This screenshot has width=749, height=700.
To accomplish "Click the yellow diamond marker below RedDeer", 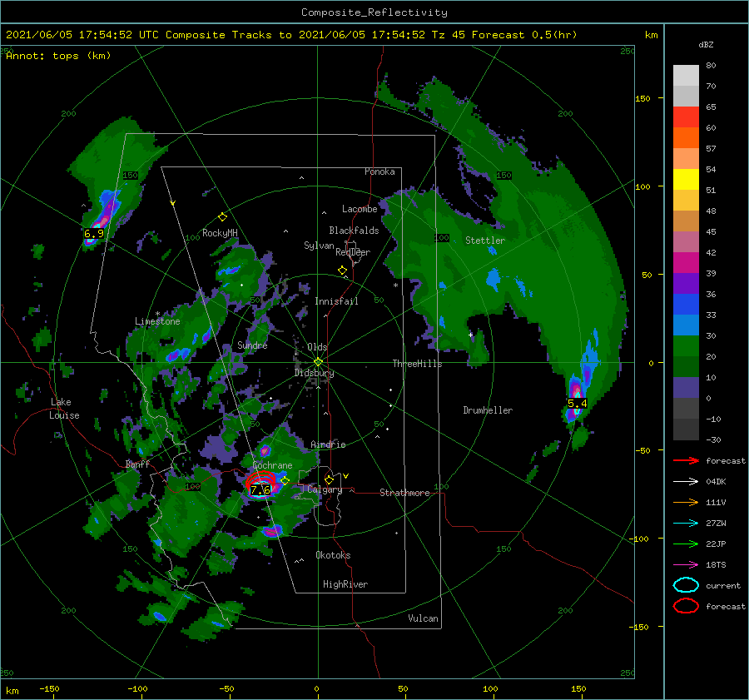I will point(342,271).
